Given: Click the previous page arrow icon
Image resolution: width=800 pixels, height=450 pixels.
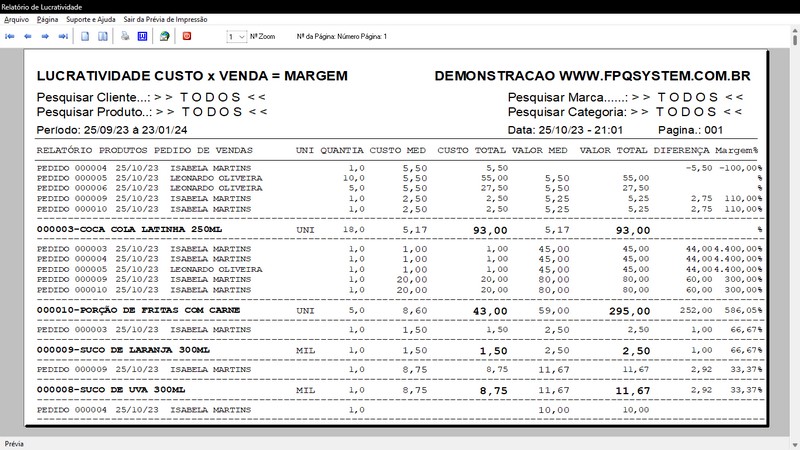Looking at the screenshot, I should 28,36.
